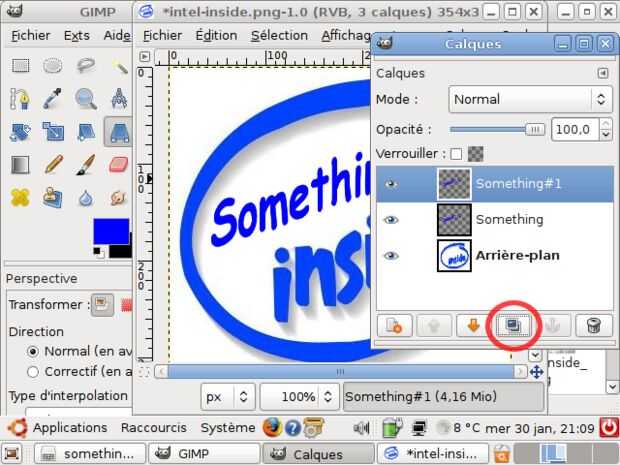This screenshot has width=620, height=465.
Task: Select Normal direction radio button
Action: click(33, 351)
